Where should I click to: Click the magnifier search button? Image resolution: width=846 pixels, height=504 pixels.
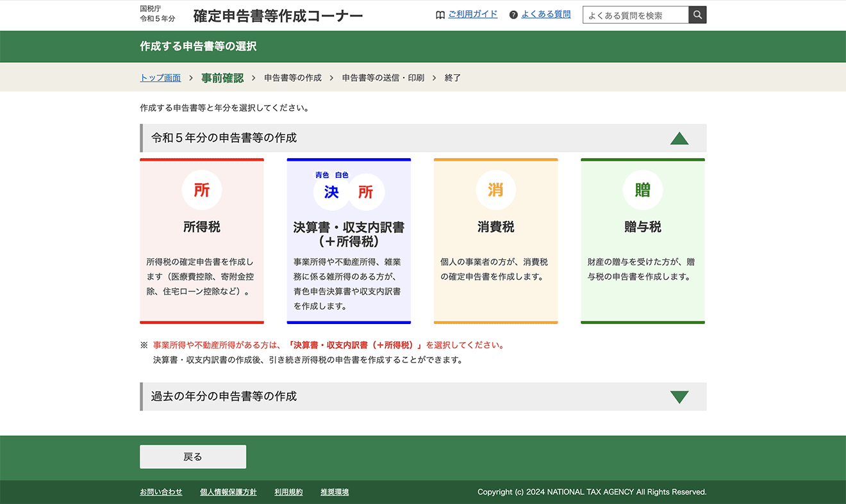(x=697, y=15)
